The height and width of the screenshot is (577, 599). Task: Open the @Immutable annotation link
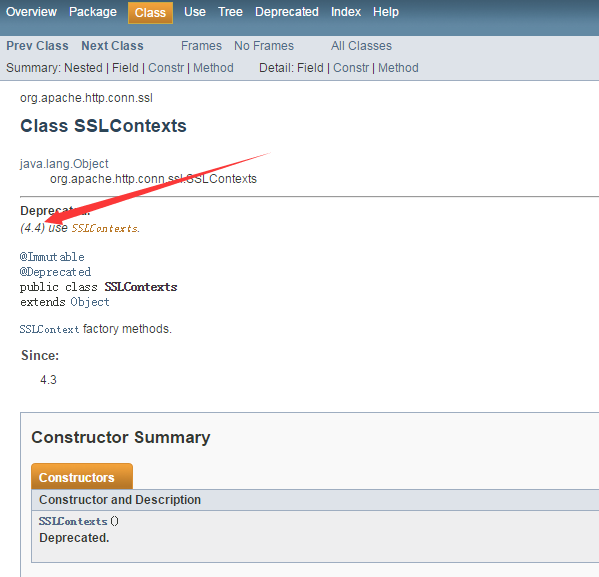click(52, 257)
